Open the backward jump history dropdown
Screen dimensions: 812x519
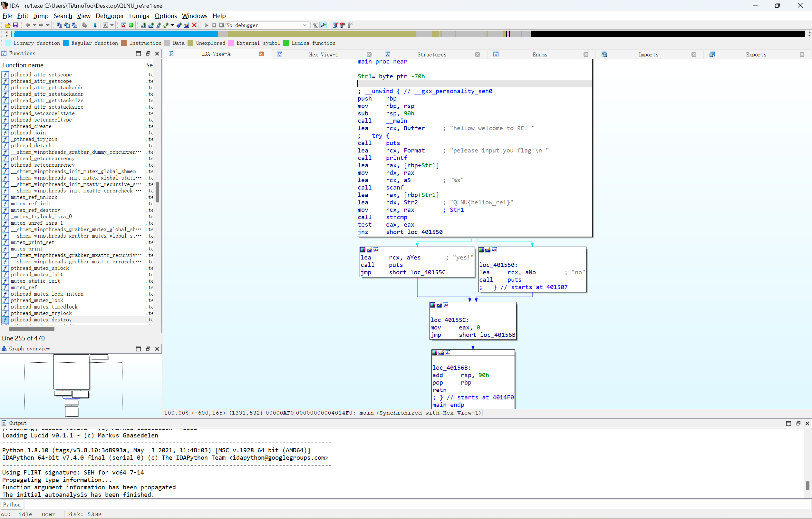(x=34, y=25)
